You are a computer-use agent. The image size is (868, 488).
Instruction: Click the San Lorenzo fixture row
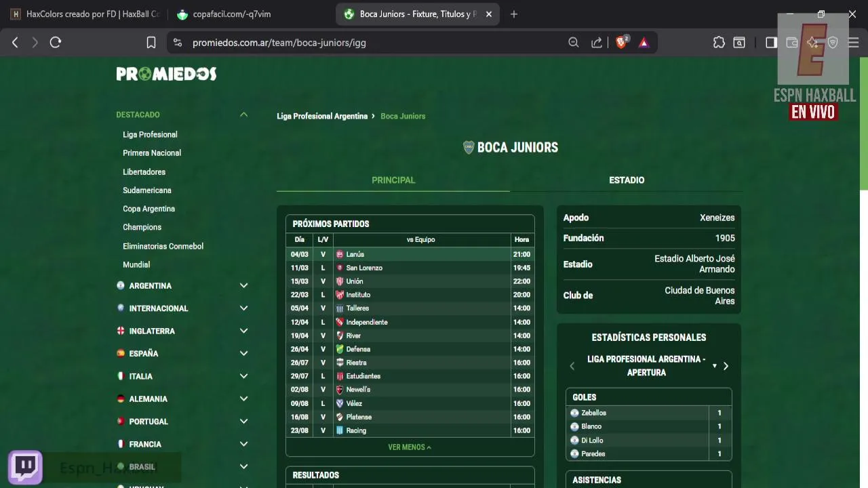[410, 268]
